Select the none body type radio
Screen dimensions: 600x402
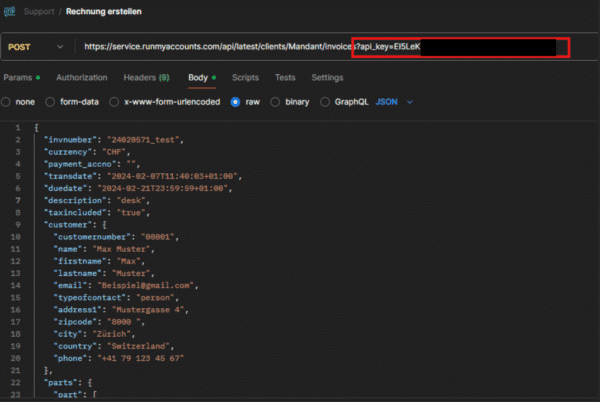click(x=8, y=102)
